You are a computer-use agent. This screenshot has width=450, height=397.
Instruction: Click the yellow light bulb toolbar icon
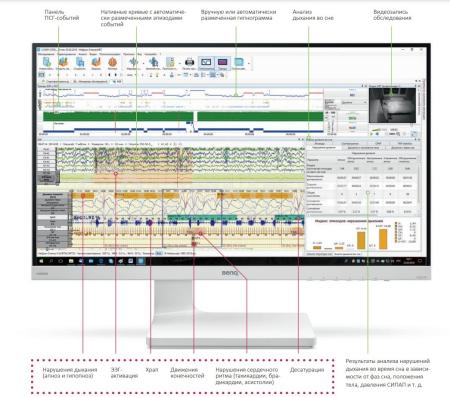[x=157, y=75]
